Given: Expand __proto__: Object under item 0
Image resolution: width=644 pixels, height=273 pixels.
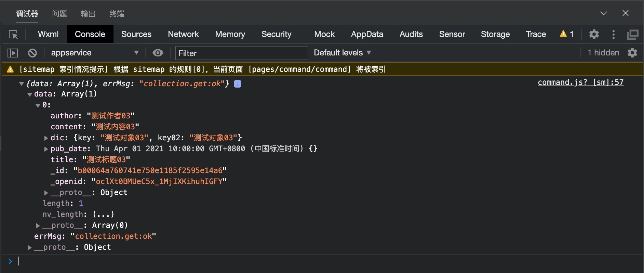Looking at the screenshot, I should tap(46, 193).
